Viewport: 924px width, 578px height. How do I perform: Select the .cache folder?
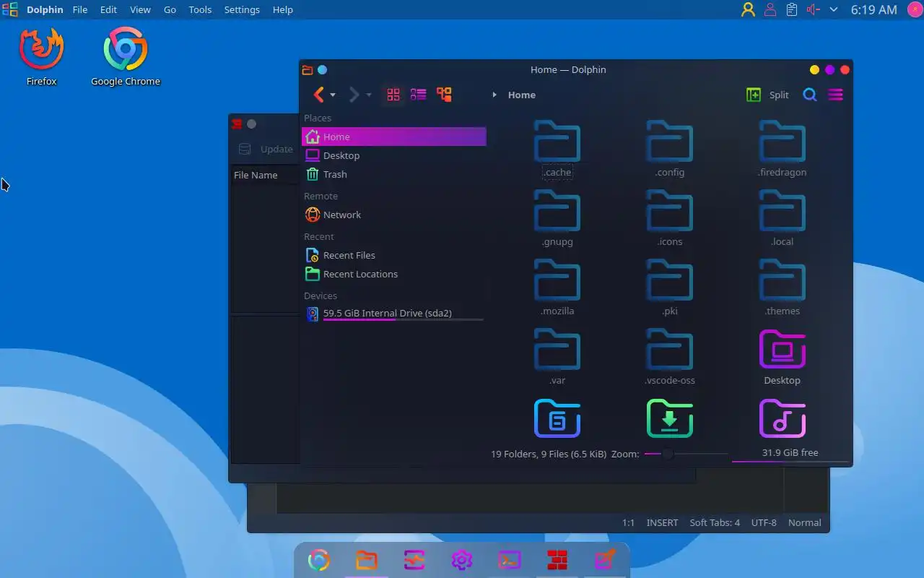click(x=557, y=149)
